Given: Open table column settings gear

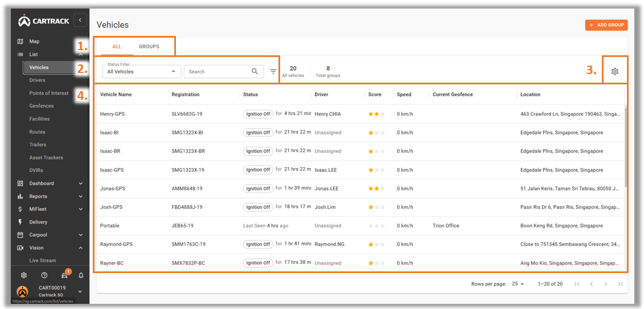Looking at the screenshot, I should 614,72.
